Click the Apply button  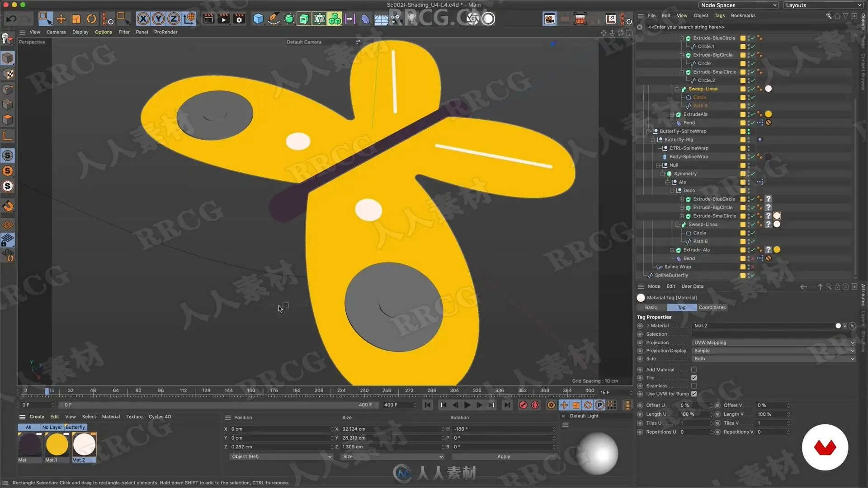pos(504,457)
